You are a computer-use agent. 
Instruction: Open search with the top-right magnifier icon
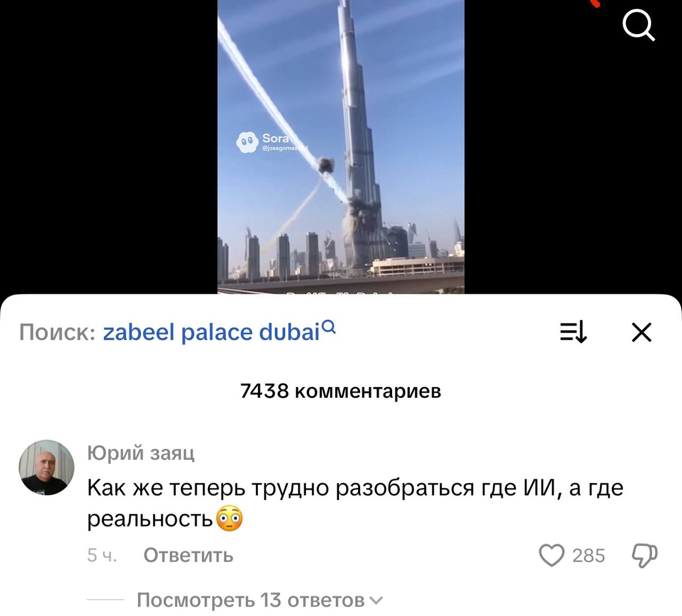638,25
